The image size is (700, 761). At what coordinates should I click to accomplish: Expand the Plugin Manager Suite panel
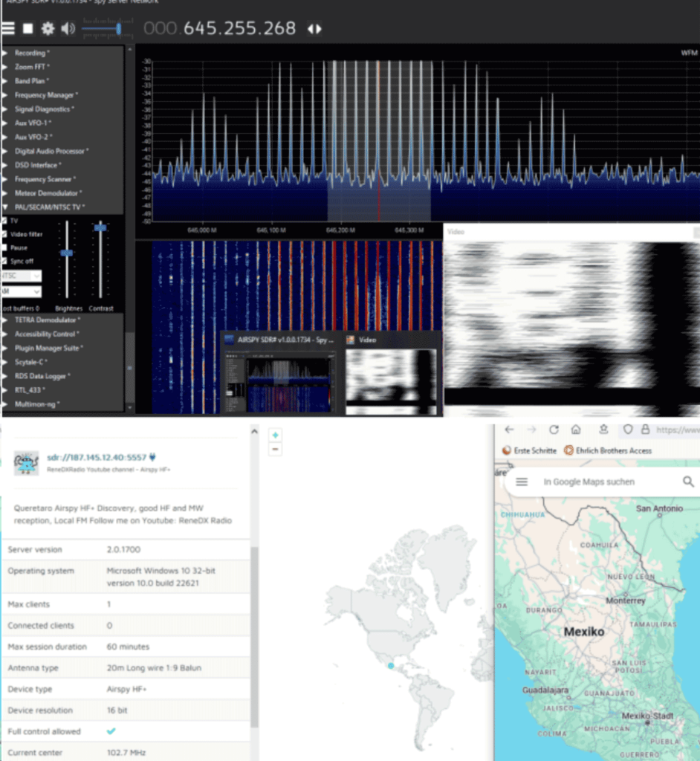tap(48, 349)
